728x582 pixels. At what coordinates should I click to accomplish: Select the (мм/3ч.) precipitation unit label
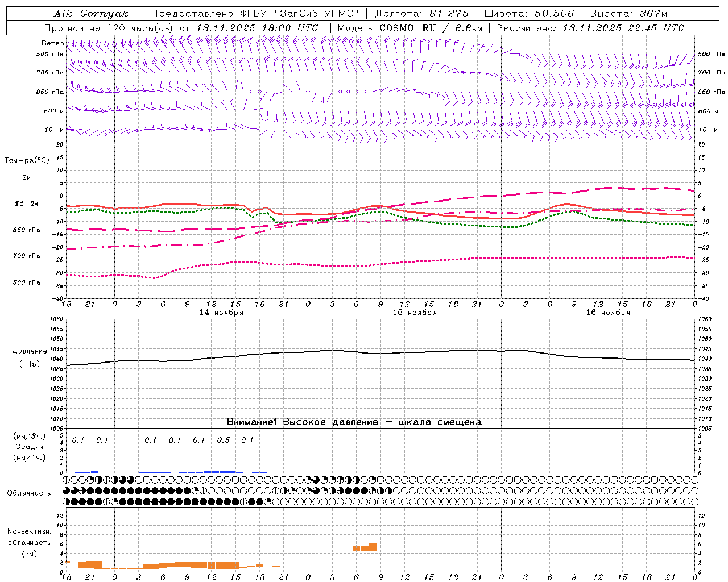pyautogui.click(x=30, y=436)
